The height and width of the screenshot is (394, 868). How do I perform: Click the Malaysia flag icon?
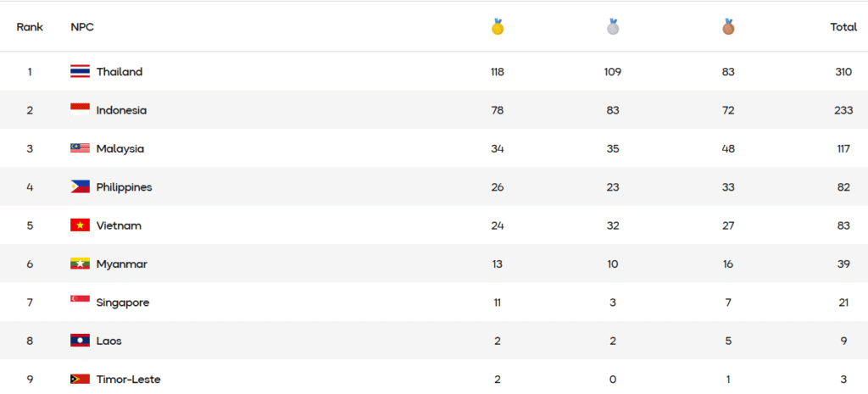pyautogui.click(x=80, y=148)
